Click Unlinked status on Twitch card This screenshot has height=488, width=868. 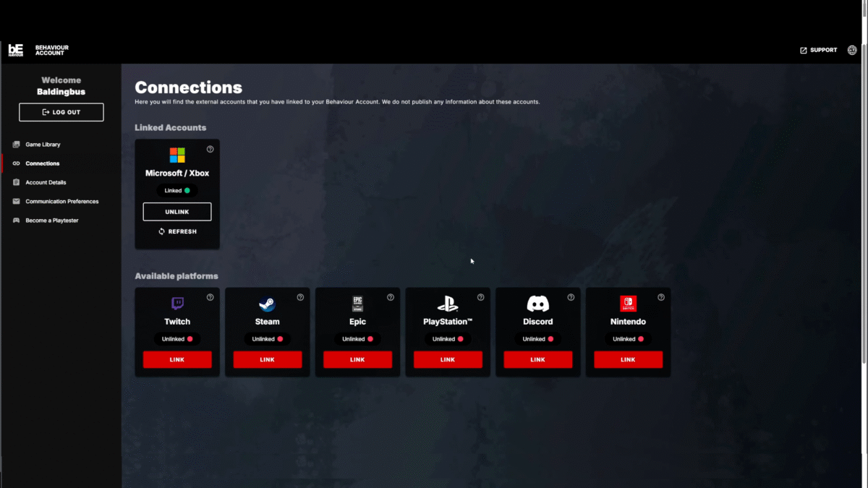click(x=177, y=339)
